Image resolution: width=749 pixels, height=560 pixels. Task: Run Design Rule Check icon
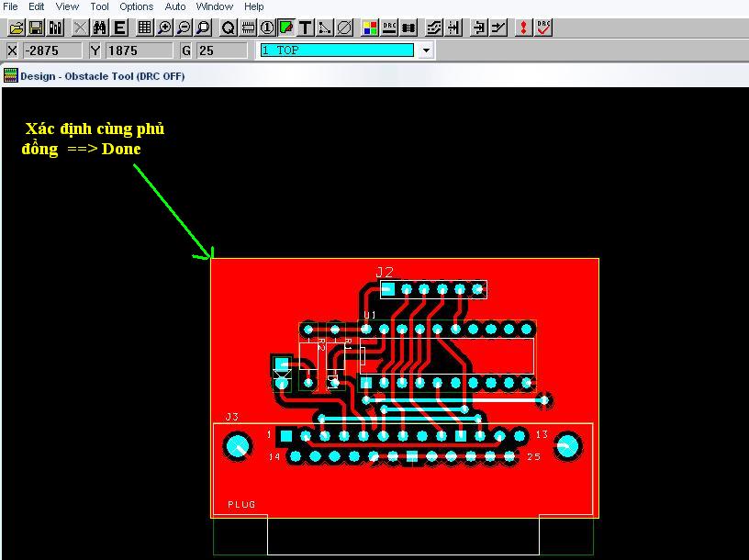coord(543,28)
